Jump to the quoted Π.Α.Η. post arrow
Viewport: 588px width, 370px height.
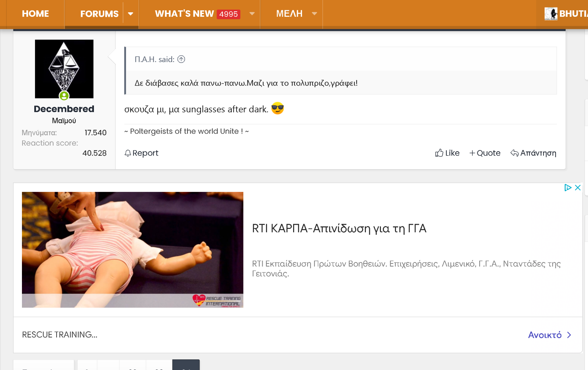tap(181, 59)
